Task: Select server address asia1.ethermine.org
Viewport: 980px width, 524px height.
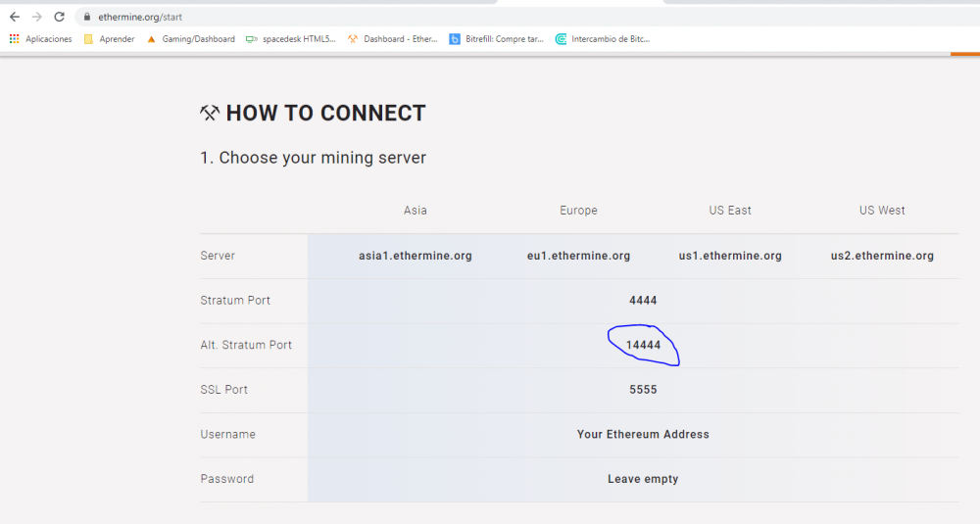Action: click(415, 256)
